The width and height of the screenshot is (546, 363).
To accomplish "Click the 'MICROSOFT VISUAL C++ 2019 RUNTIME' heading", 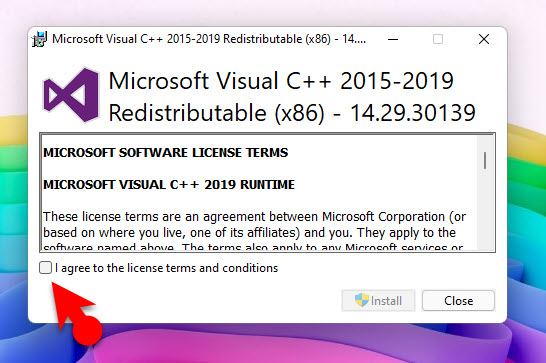I will [x=169, y=185].
